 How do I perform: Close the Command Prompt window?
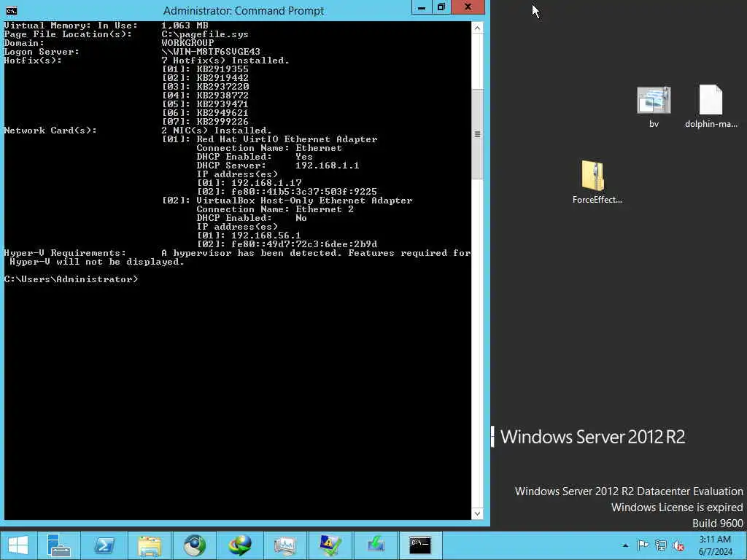[x=468, y=7]
